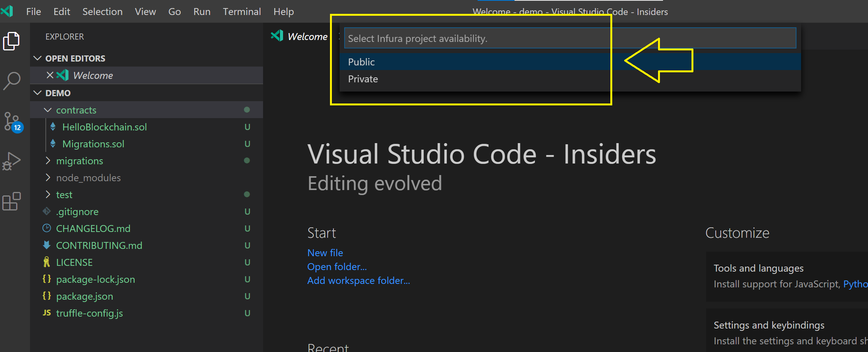
Task: Choose Private Infura project availability
Action: 570,79
